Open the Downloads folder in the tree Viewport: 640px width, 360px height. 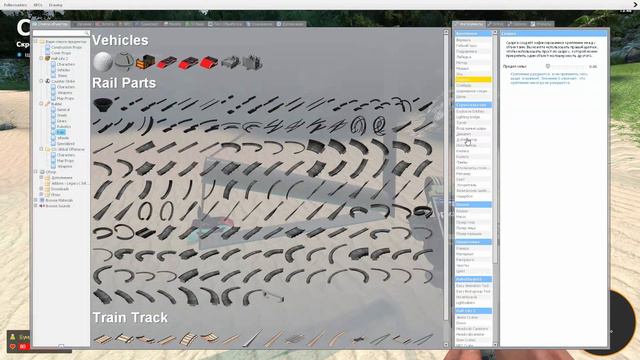point(60,189)
